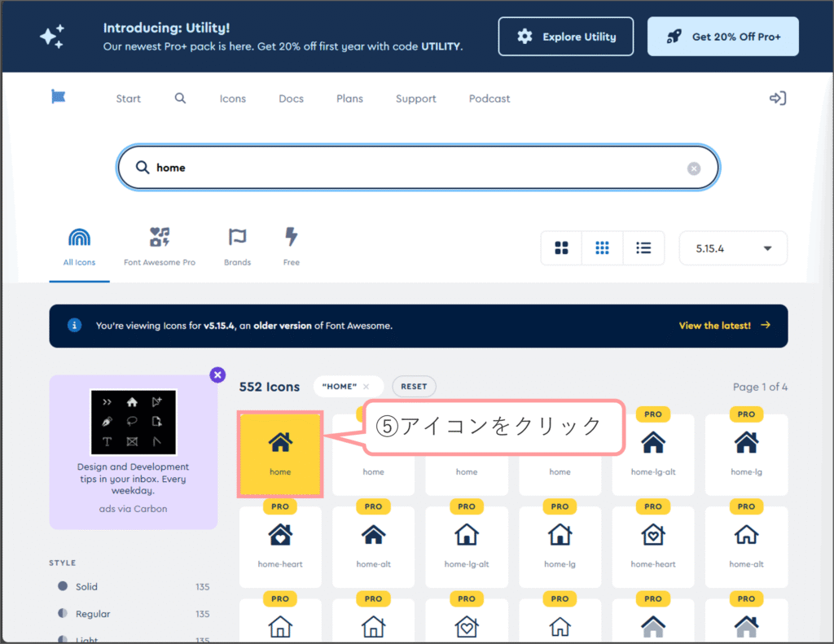834x644 pixels.
Task: Filter by Solid style
Action: 86,586
